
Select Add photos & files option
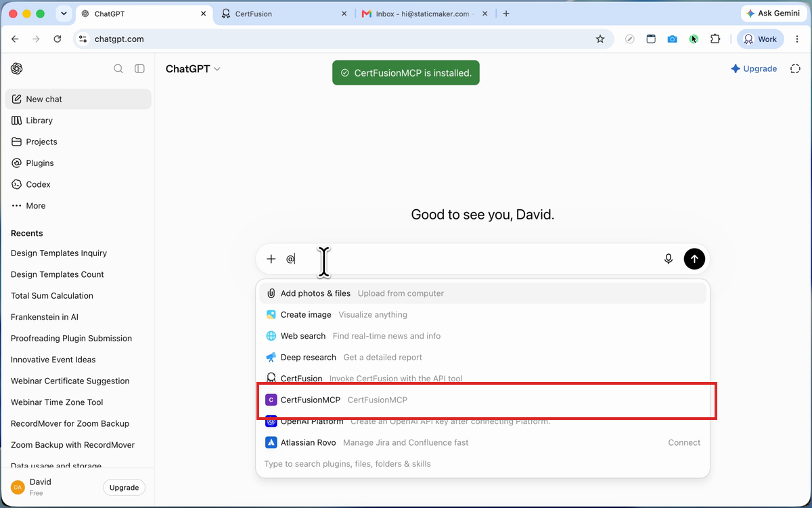point(483,293)
